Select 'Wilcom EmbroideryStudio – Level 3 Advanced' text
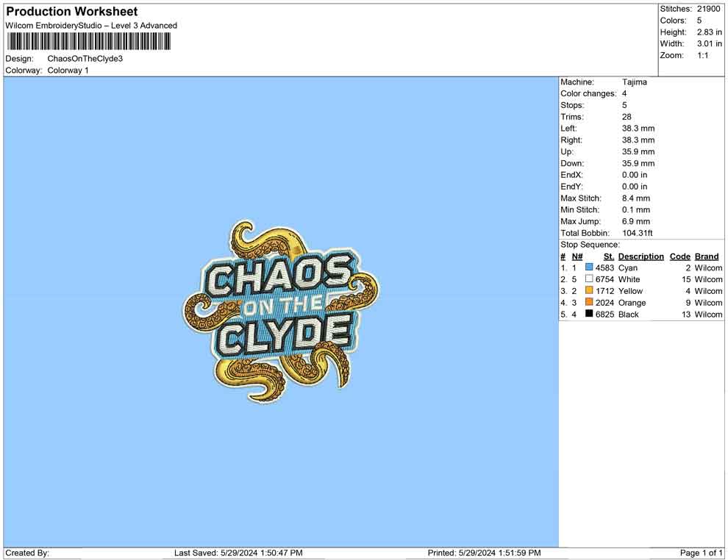The height and width of the screenshot is (560, 728). tap(91, 26)
